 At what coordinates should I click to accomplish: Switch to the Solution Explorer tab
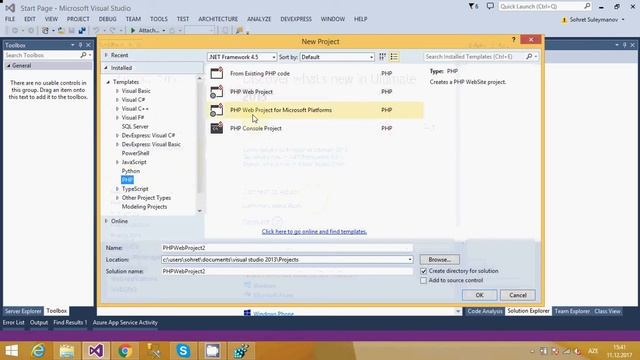pos(528,311)
